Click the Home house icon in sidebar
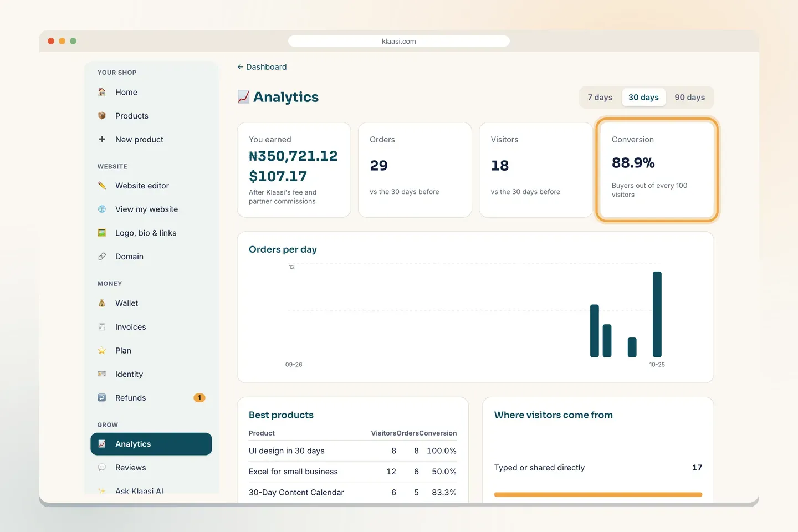The image size is (798, 532). pyautogui.click(x=102, y=92)
